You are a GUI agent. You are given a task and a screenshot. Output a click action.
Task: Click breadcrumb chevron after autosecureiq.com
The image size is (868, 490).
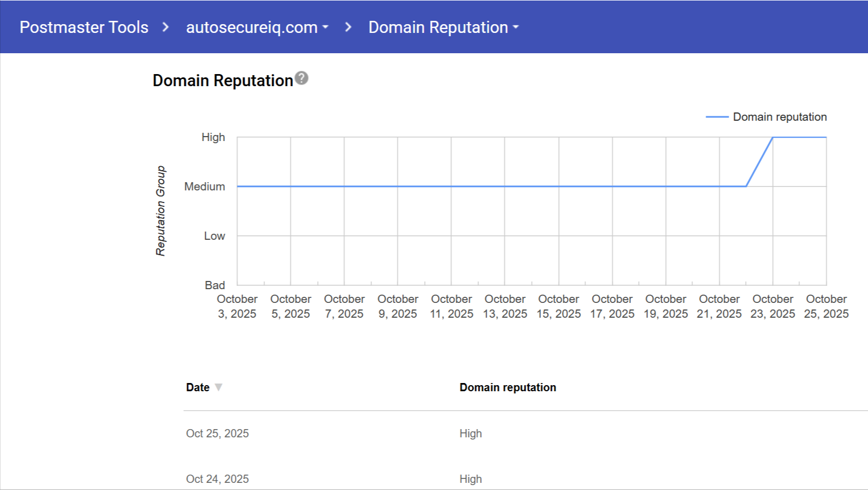[x=348, y=27]
